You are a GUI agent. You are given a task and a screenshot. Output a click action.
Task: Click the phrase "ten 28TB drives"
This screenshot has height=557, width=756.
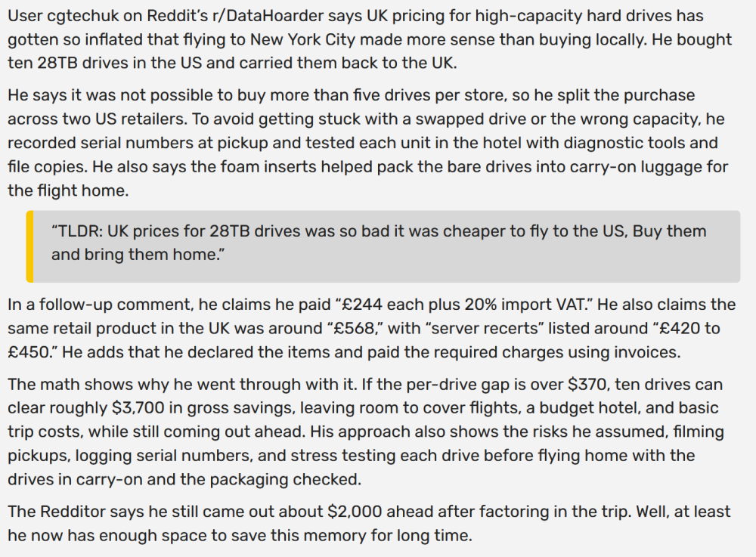[x=64, y=63]
